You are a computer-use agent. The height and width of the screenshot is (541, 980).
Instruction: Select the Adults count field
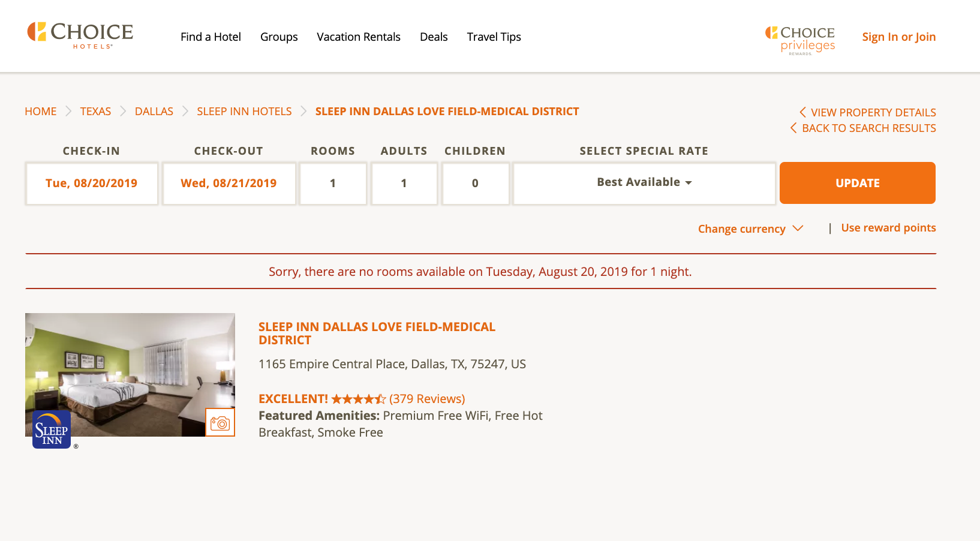pos(404,184)
